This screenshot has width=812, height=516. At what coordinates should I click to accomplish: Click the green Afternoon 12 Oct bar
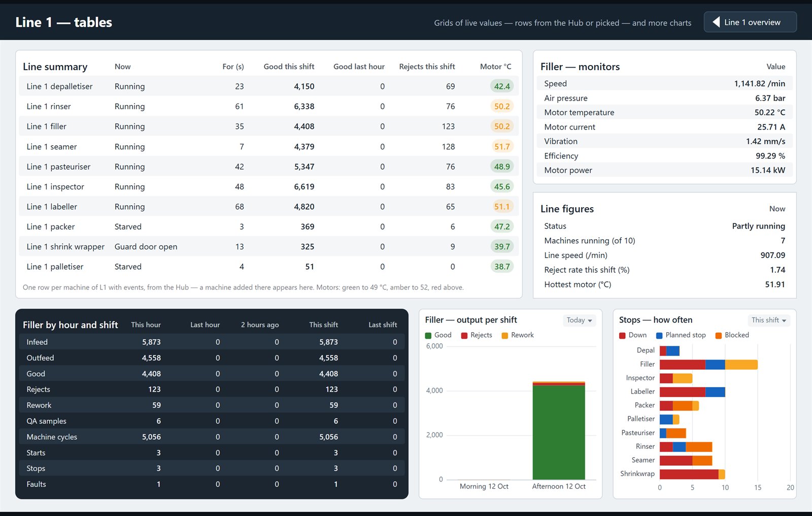559,432
